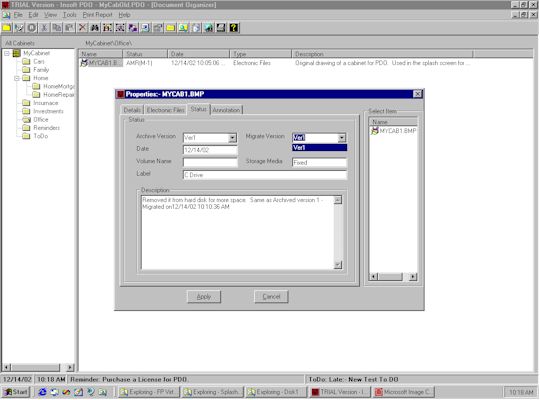Open the File menu
The height and width of the screenshot is (400, 540).
(x=18, y=15)
